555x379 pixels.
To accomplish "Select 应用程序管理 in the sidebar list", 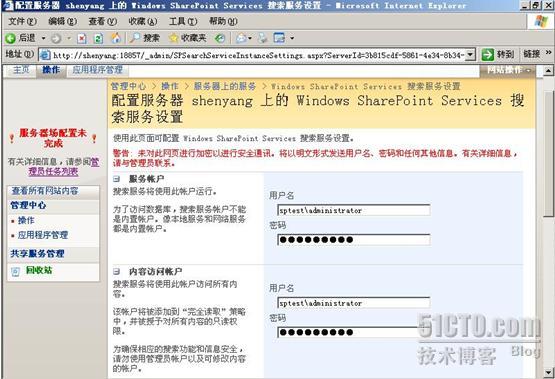I will (x=43, y=235).
